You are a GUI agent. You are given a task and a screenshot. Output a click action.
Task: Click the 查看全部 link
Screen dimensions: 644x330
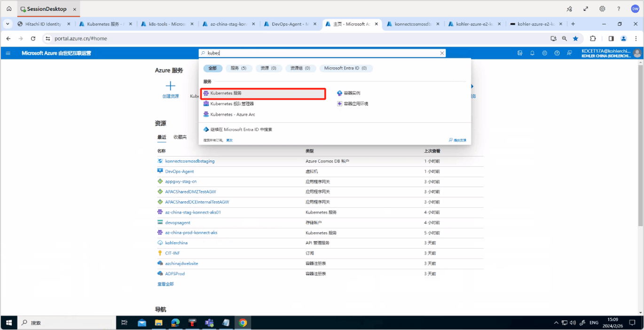pyautogui.click(x=165, y=284)
